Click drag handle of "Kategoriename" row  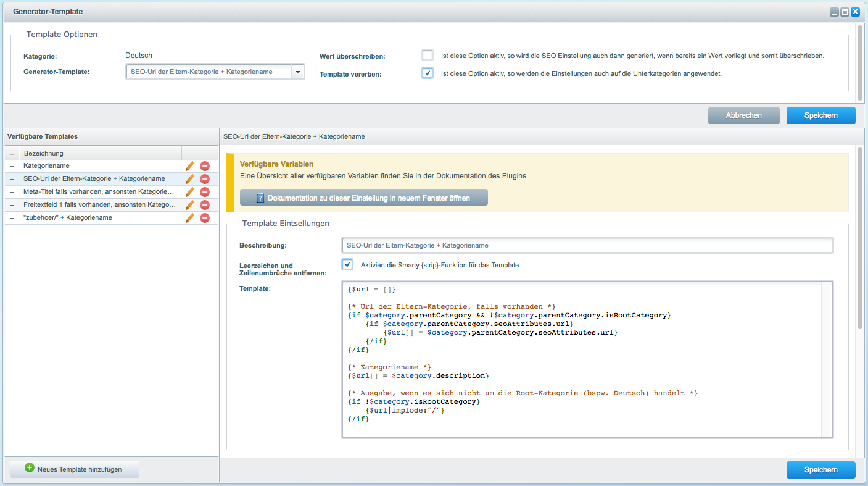pos(12,166)
